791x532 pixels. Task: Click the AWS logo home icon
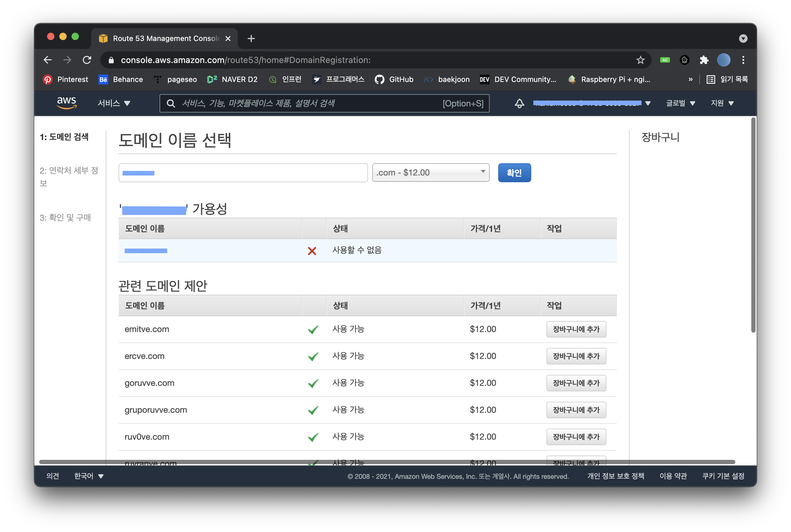pyautogui.click(x=67, y=103)
